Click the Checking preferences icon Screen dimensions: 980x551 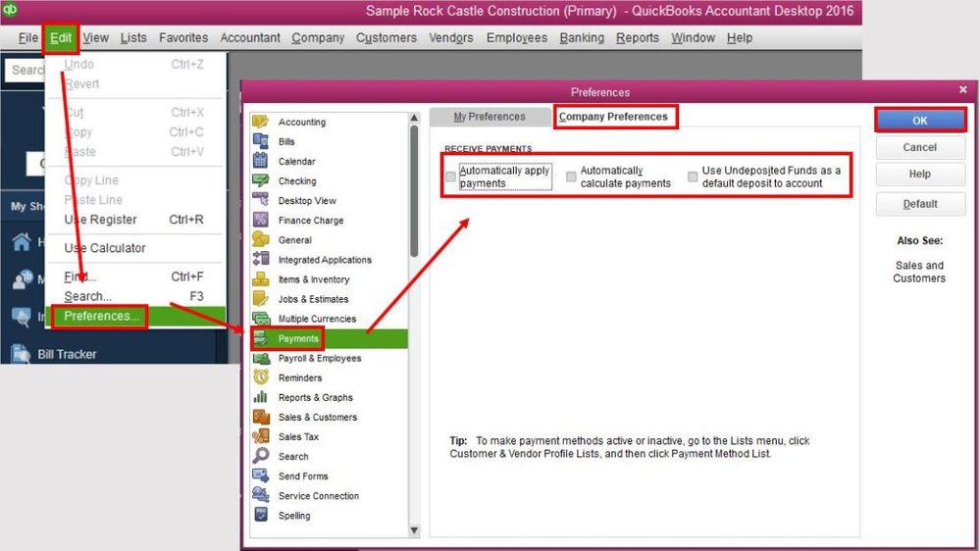tap(261, 180)
